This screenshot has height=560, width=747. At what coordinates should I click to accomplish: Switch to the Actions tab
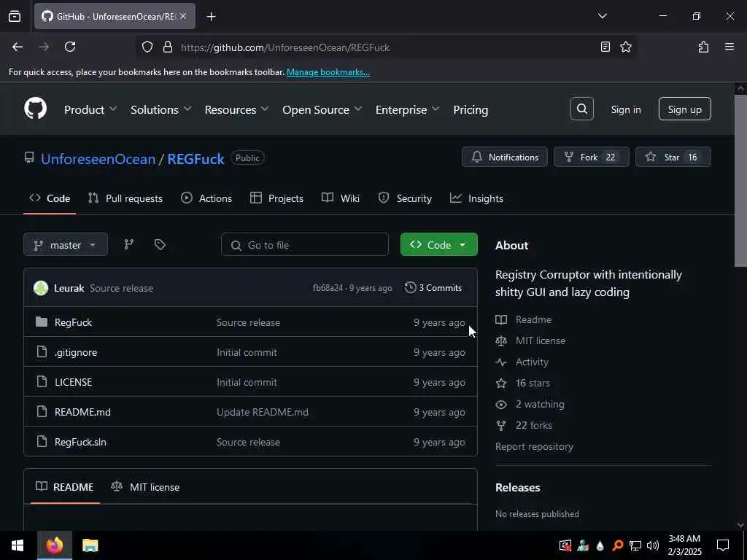pos(206,198)
